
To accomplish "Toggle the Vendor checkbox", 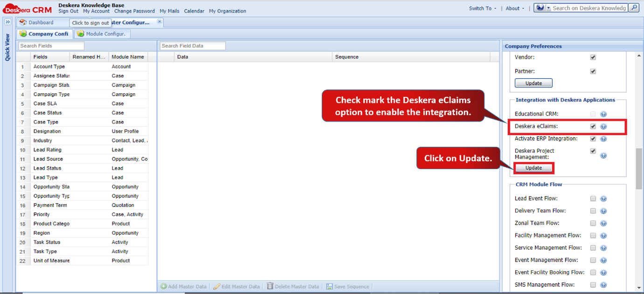I will [593, 57].
